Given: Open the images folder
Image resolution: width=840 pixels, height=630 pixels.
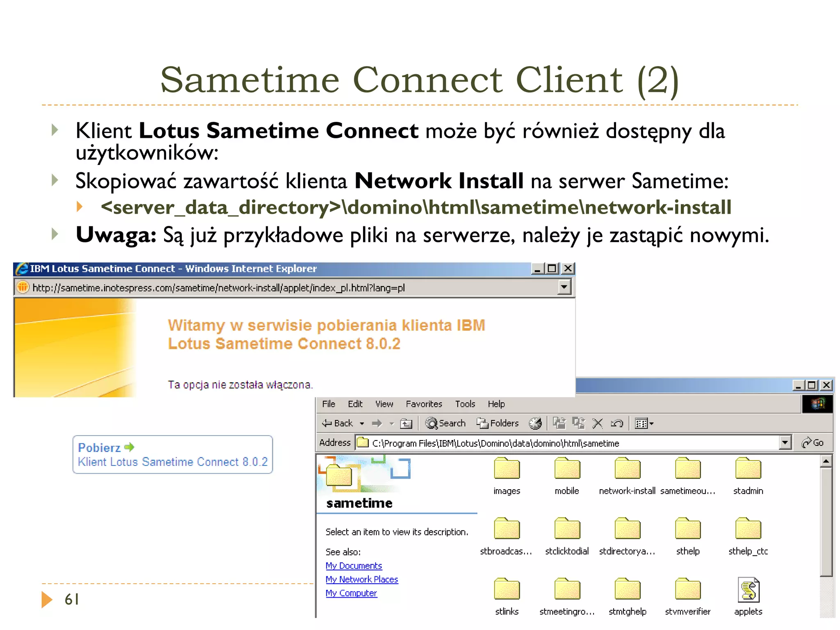Looking at the screenshot, I should point(507,476).
